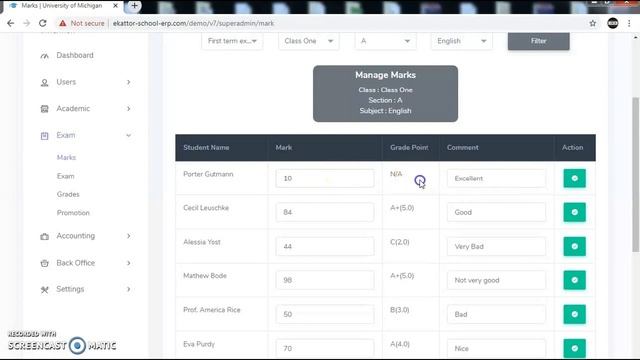Save mark for Eva Purdy
The image size is (640, 360).
click(574, 348)
